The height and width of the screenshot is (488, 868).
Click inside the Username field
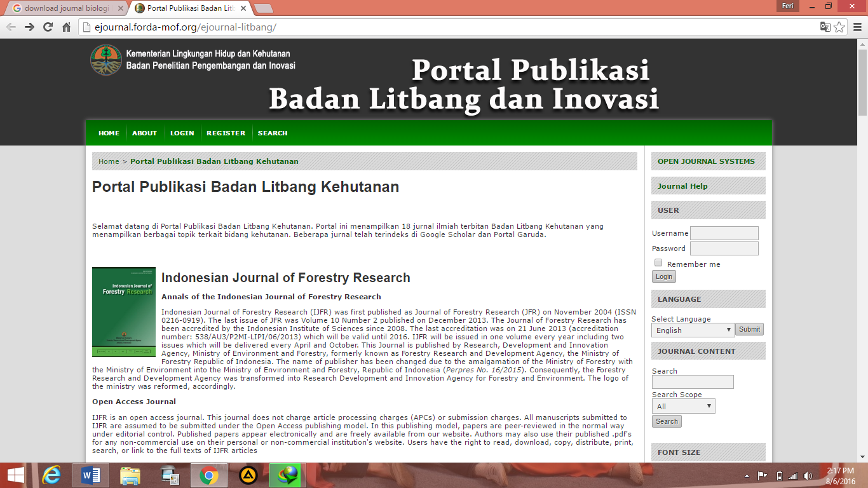click(724, 233)
